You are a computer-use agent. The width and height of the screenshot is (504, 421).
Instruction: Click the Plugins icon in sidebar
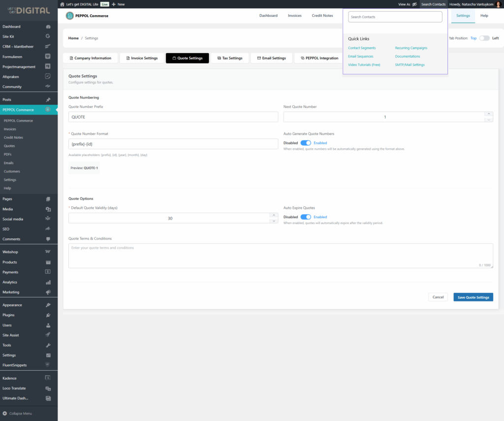click(48, 315)
